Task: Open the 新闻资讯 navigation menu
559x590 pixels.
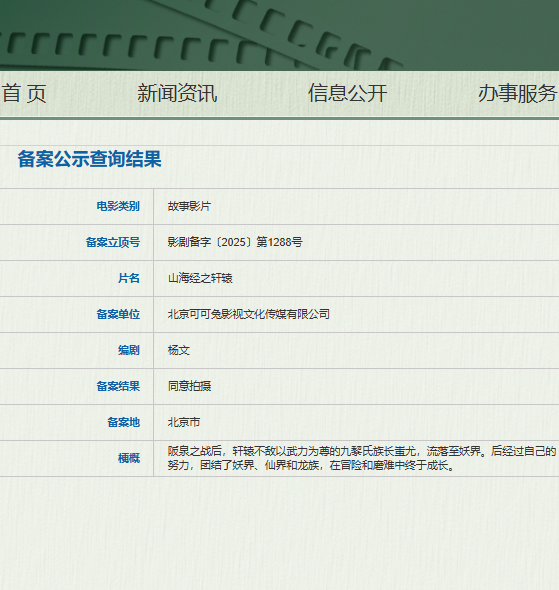Action: click(177, 93)
